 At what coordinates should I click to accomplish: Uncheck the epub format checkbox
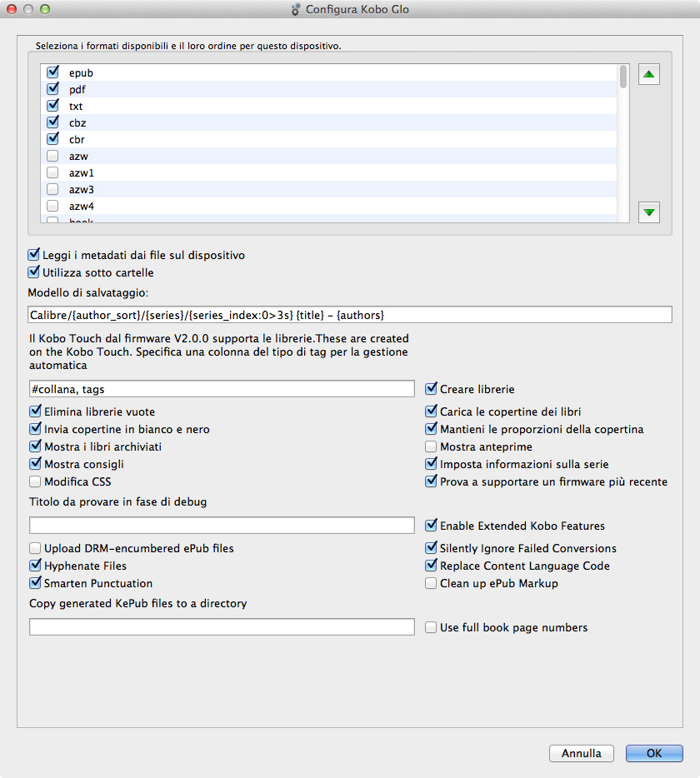[52, 72]
